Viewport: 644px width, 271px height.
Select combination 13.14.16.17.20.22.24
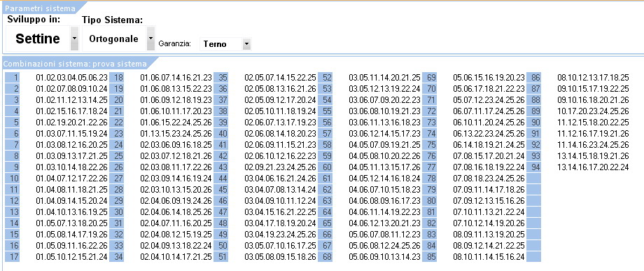click(594, 167)
